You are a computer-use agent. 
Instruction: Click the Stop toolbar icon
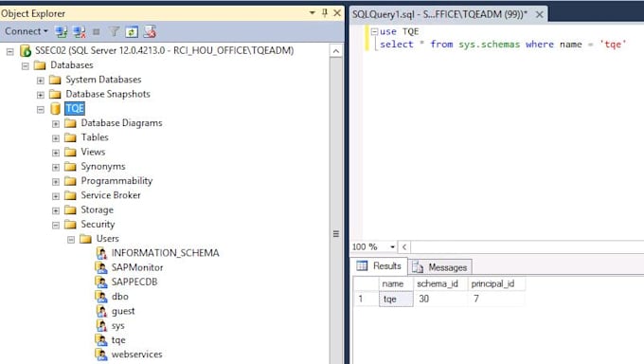[96, 31]
